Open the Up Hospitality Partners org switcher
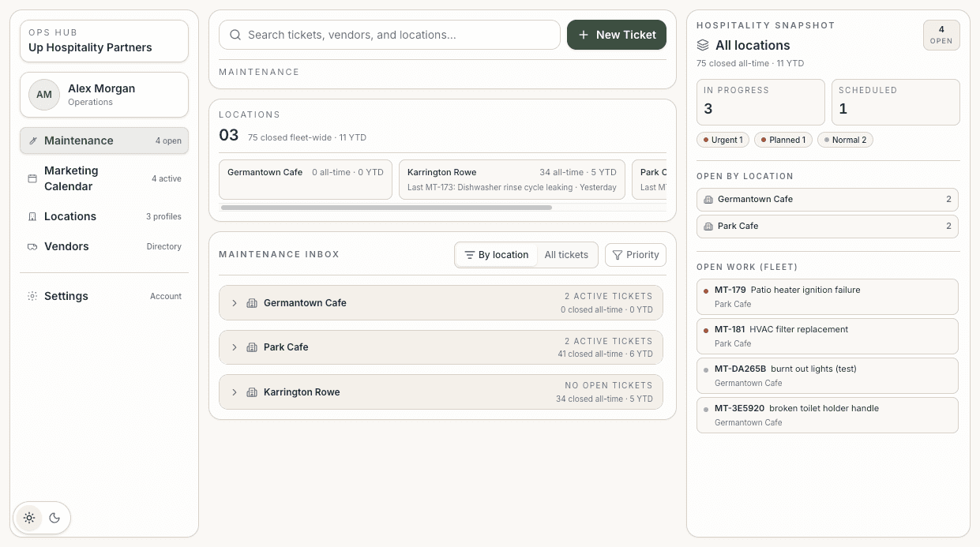The image size is (980, 547). (x=104, y=41)
